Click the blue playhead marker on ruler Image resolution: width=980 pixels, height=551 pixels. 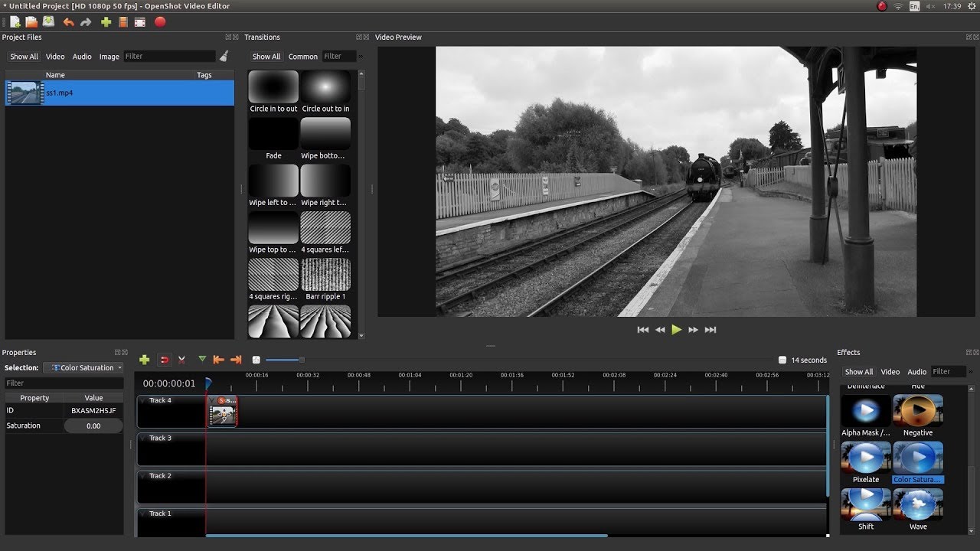point(208,383)
